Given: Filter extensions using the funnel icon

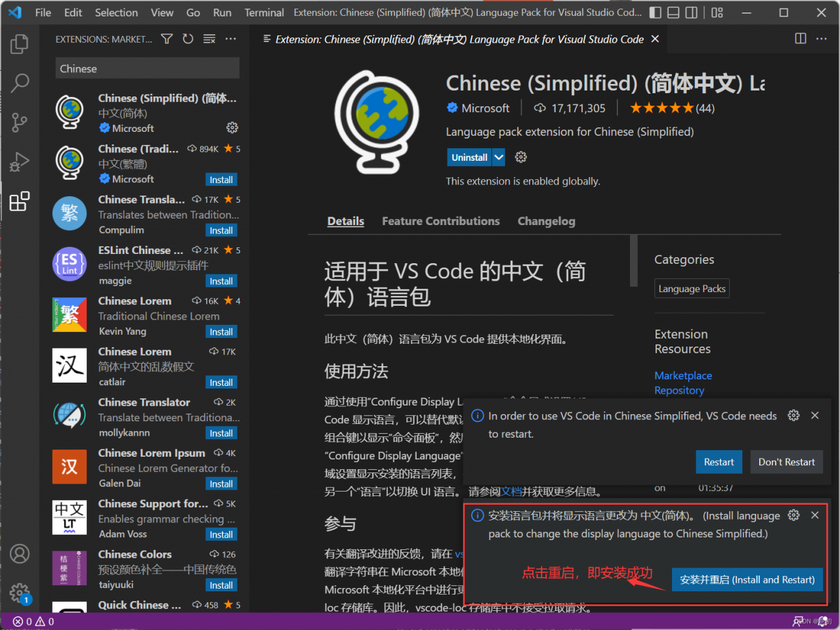Looking at the screenshot, I should click(167, 39).
